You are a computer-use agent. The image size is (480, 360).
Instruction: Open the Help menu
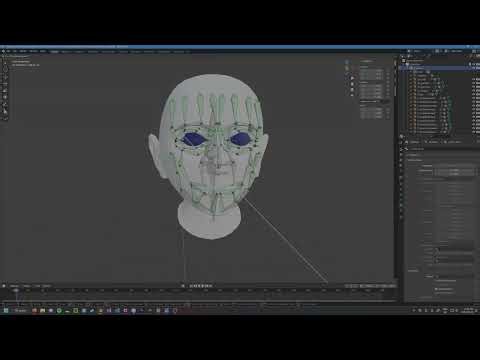pos(43,51)
